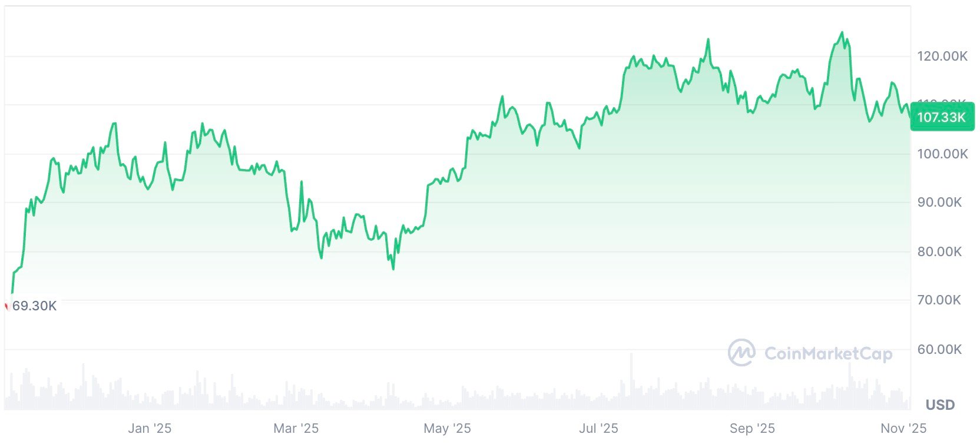Select the Sep '25 date label
Viewport: 980px width, 444px height.
click(752, 428)
